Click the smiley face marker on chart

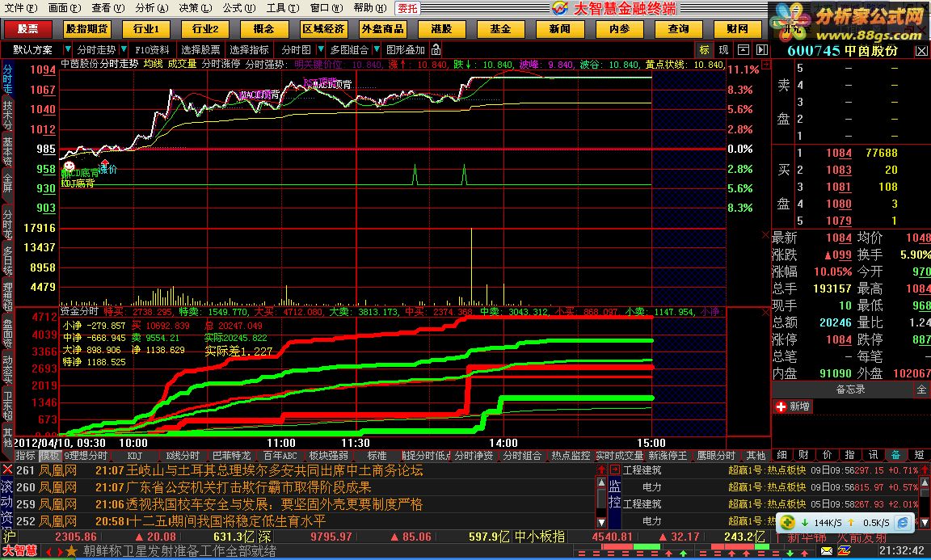[x=70, y=166]
